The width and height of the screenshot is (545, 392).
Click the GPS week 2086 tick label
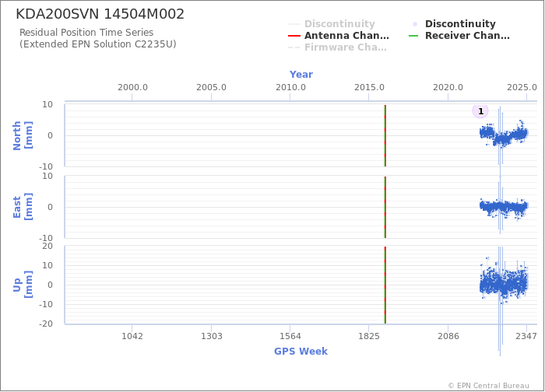(x=448, y=336)
